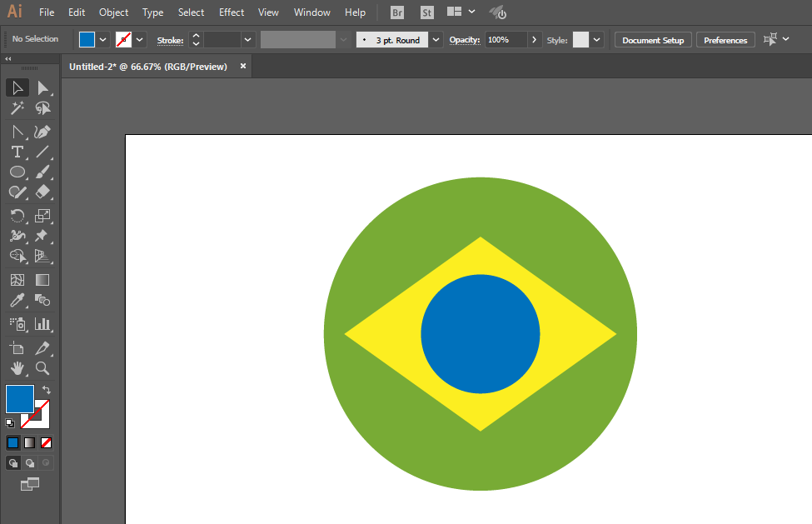Select the Selection tool (black arrow outline)

(x=17, y=88)
